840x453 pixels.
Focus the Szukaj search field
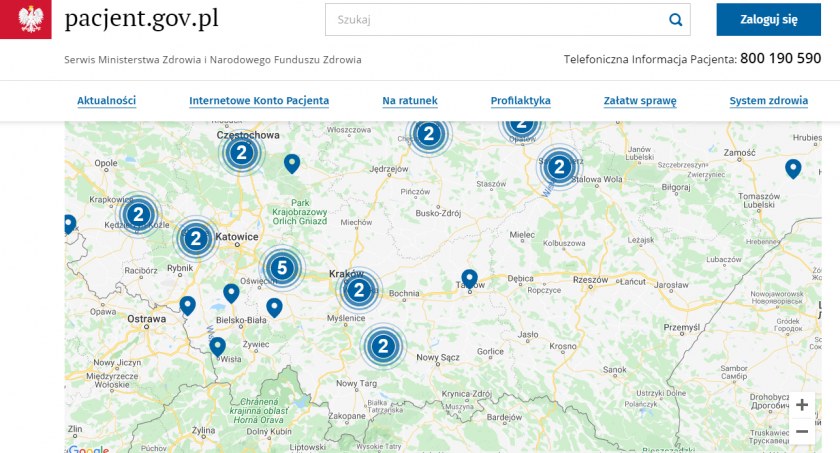tap(507, 20)
